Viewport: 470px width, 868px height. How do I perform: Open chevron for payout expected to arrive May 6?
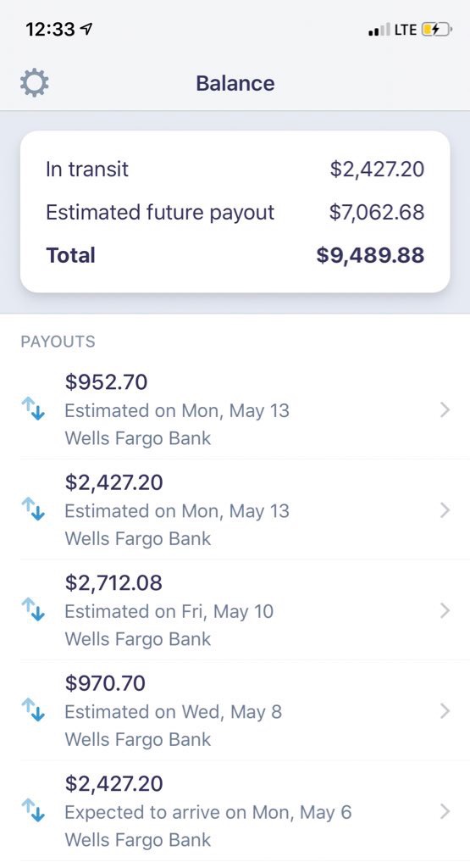[x=445, y=811]
